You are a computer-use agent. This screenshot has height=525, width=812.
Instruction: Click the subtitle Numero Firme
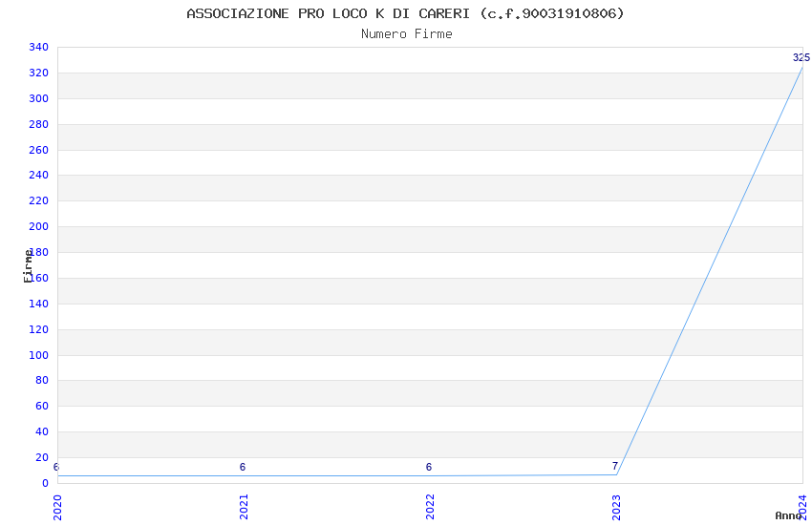[x=407, y=33]
